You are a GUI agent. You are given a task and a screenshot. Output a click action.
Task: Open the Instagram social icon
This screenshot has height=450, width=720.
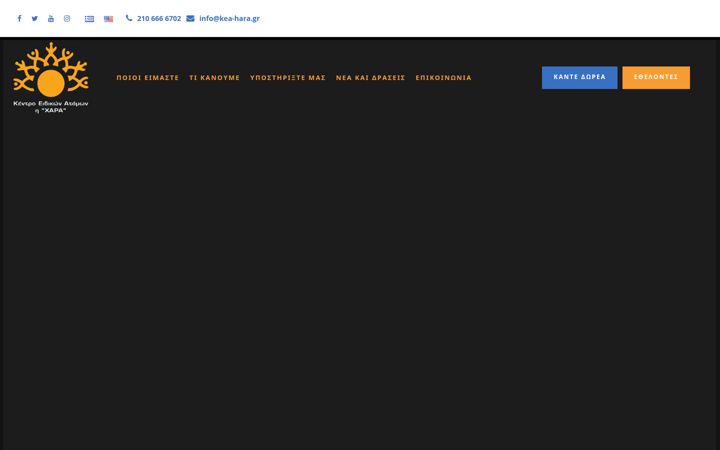coord(67,18)
